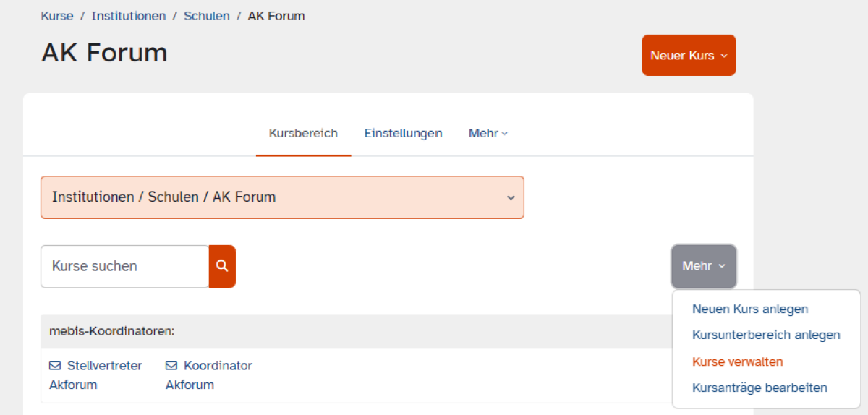Open the Mehr tab in the navigation
The width and height of the screenshot is (868, 415).
pyautogui.click(x=488, y=133)
